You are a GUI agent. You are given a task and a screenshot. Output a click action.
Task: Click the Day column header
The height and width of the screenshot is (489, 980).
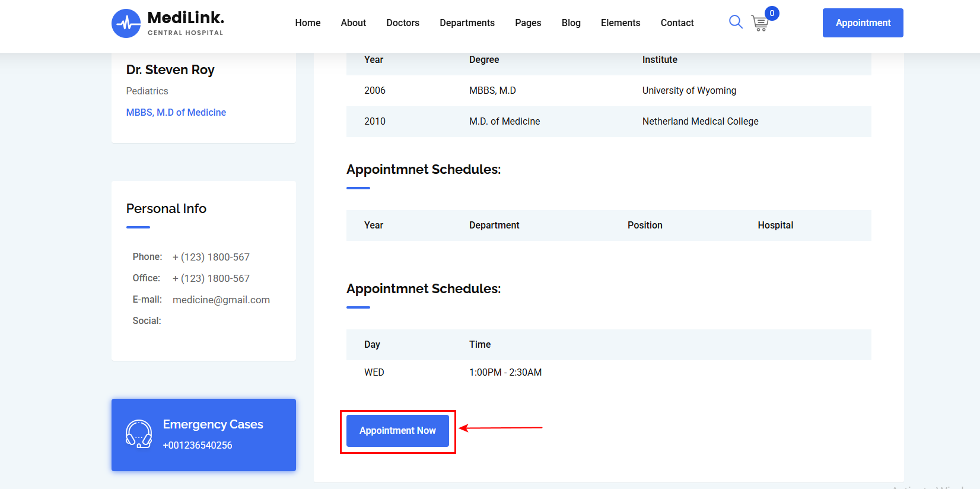pyautogui.click(x=372, y=344)
